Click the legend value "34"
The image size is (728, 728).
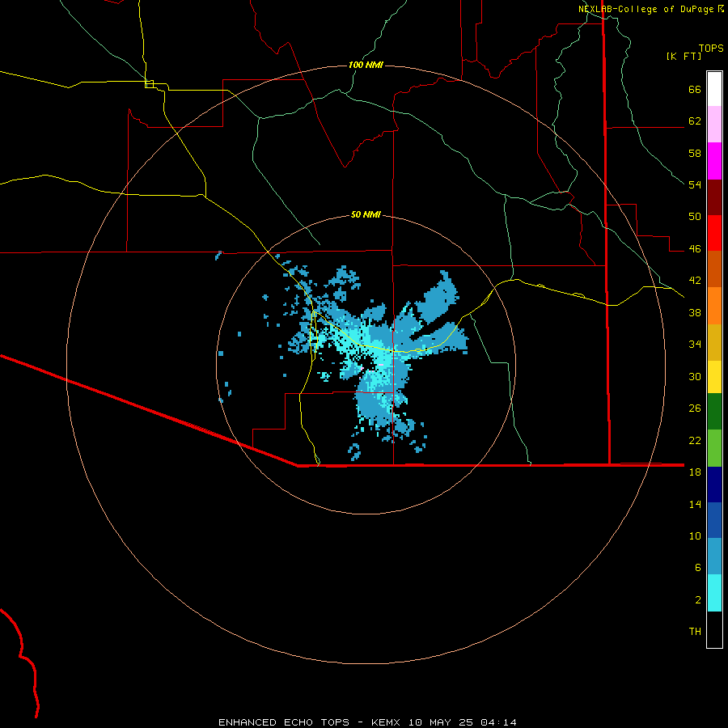coord(695,345)
